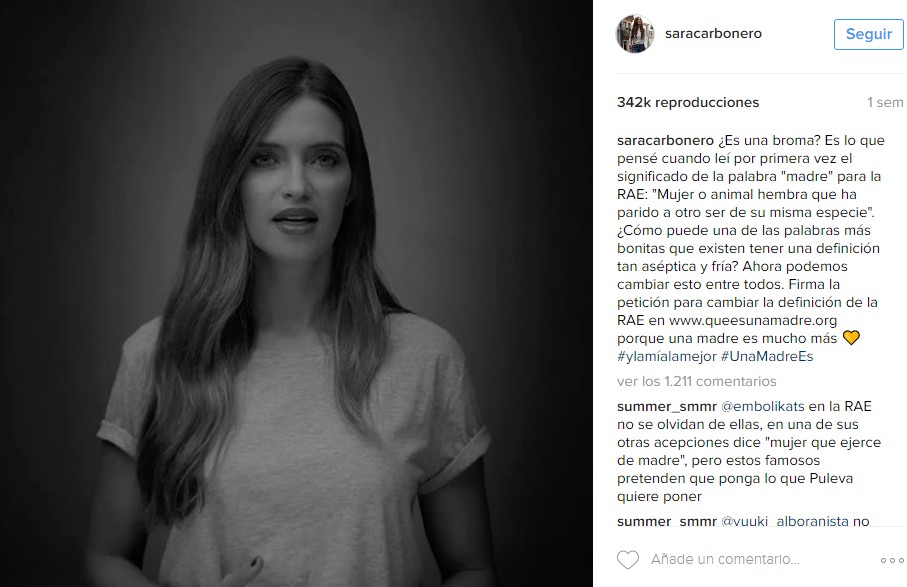This screenshot has width=907, height=587.
Task: Click the @embolikats mention
Action: coord(762,407)
